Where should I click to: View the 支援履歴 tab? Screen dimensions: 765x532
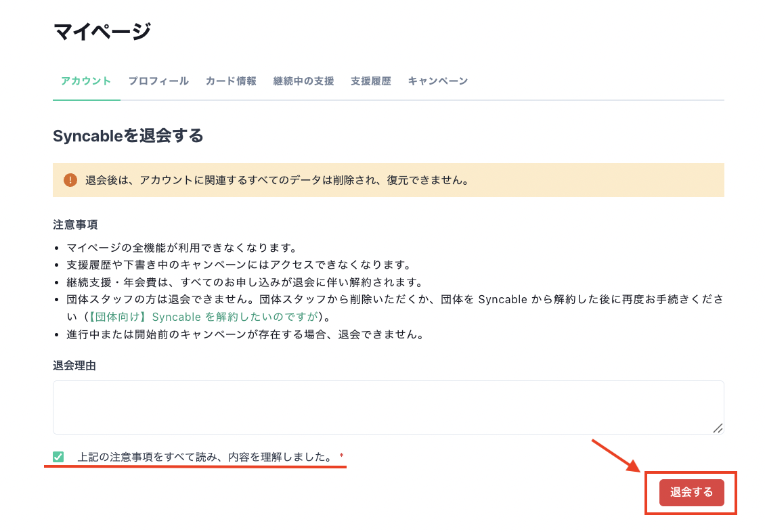click(x=370, y=81)
